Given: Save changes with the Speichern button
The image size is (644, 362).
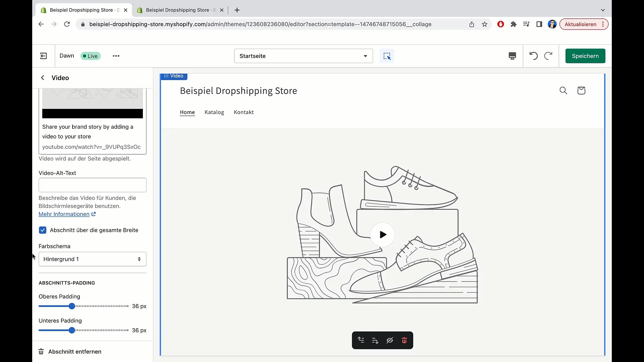Looking at the screenshot, I should pos(585,56).
